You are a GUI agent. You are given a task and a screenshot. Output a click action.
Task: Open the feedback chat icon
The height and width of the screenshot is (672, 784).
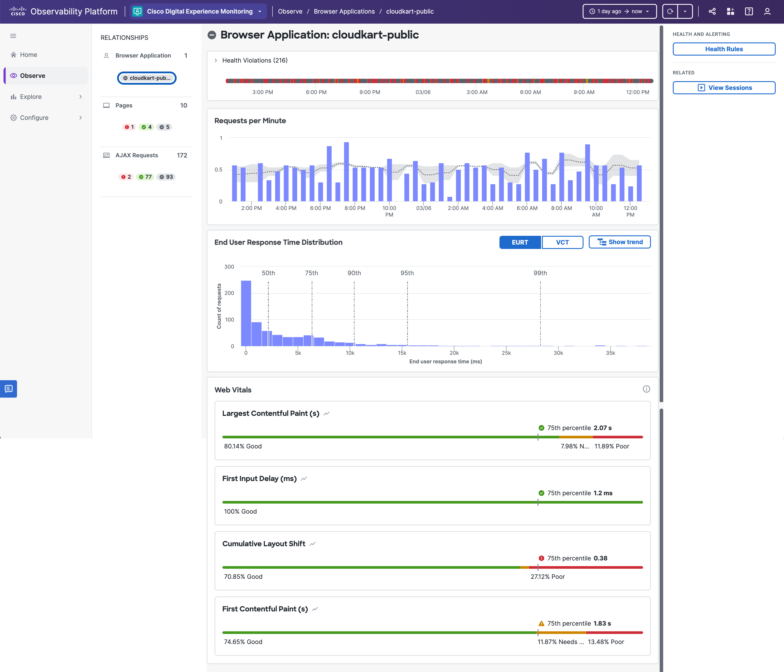[8, 389]
